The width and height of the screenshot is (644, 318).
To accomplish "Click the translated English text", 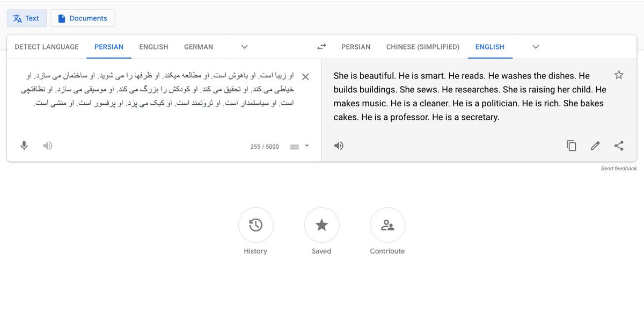I will 470,96.
